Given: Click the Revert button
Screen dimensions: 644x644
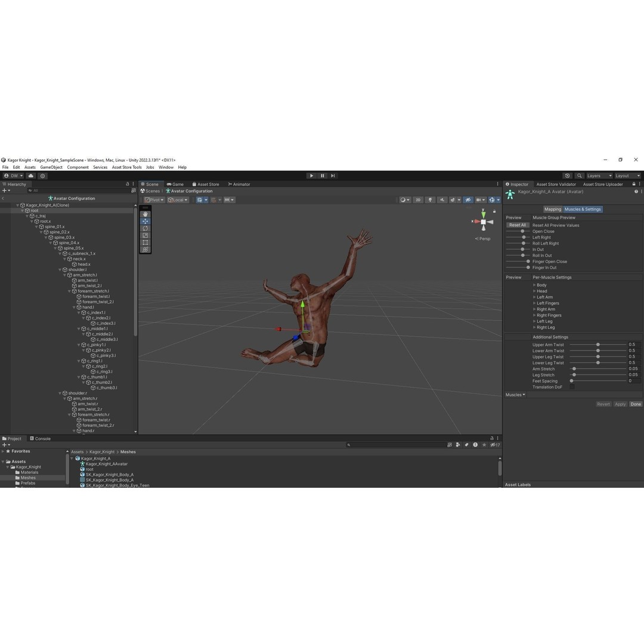Looking at the screenshot, I should click(x=603, y=404).
